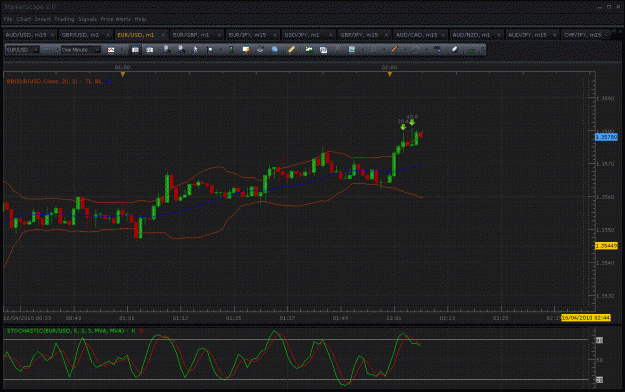Close the AUD/USD, m15 tab

(x=52, y=35)
